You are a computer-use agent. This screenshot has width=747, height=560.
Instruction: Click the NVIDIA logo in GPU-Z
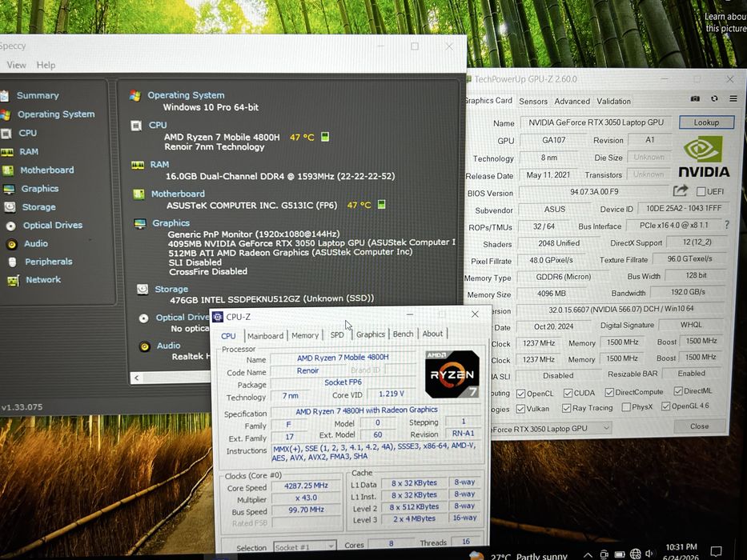click(x=704, y=157)
